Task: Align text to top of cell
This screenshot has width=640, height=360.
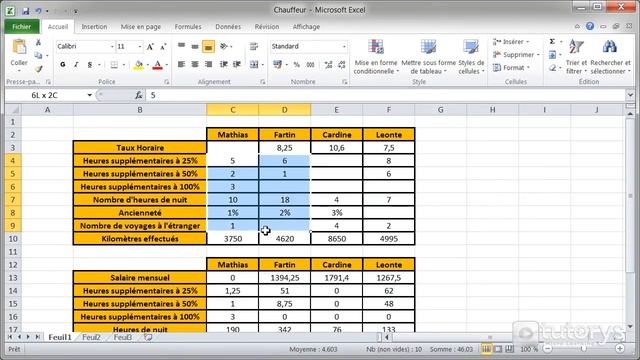Action: (182, 47)
